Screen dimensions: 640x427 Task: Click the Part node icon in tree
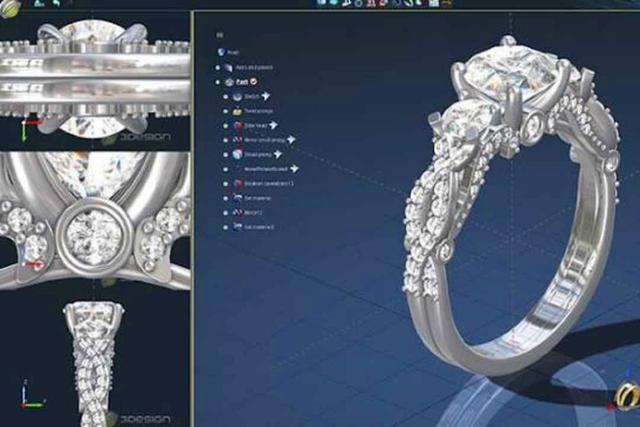pos(229,81)
